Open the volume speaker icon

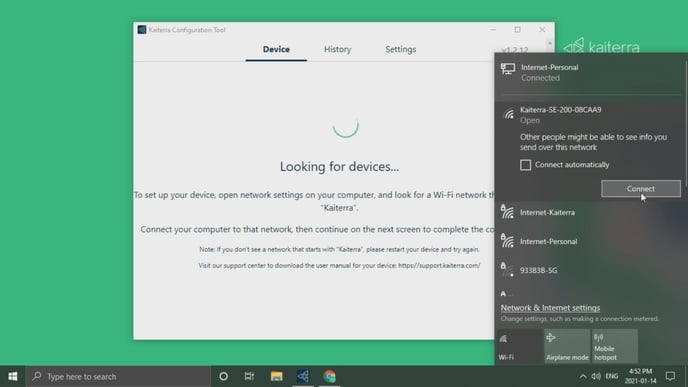tap(596, 376)
